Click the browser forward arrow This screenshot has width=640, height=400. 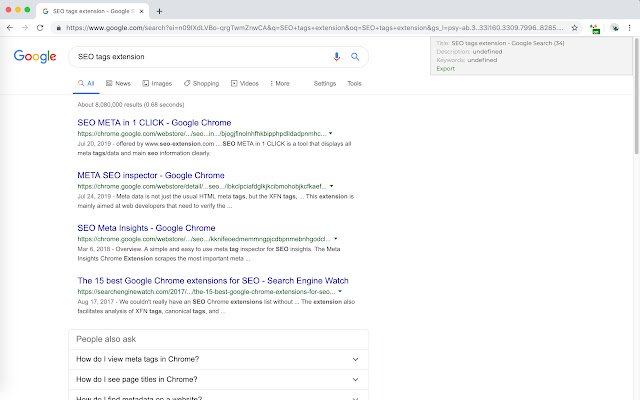pos(25,28)
